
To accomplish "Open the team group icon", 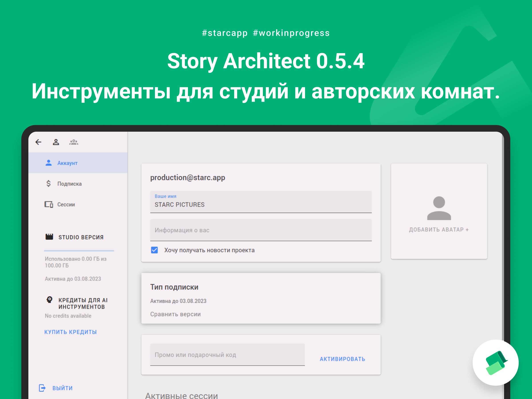I will 74,142.
